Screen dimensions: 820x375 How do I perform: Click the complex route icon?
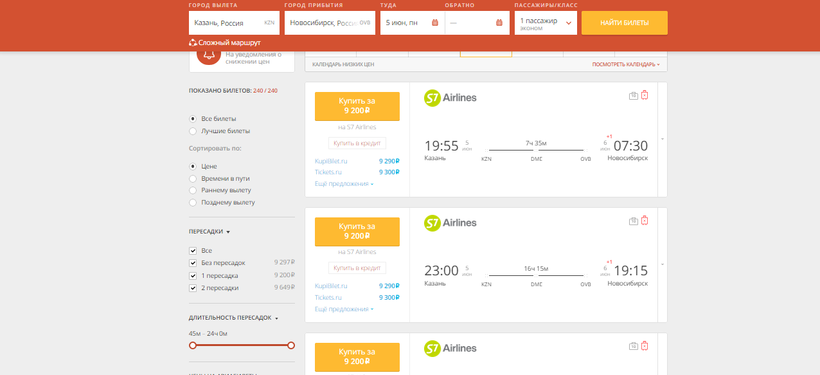point(192,43)
